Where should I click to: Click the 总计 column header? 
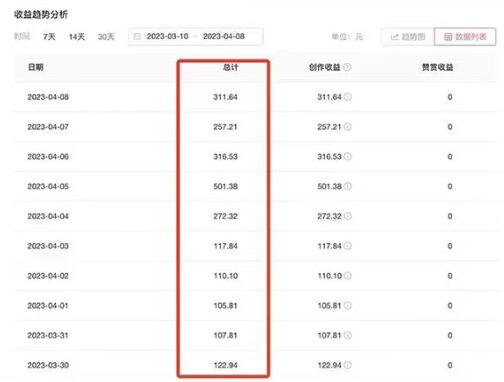[230, 67]
